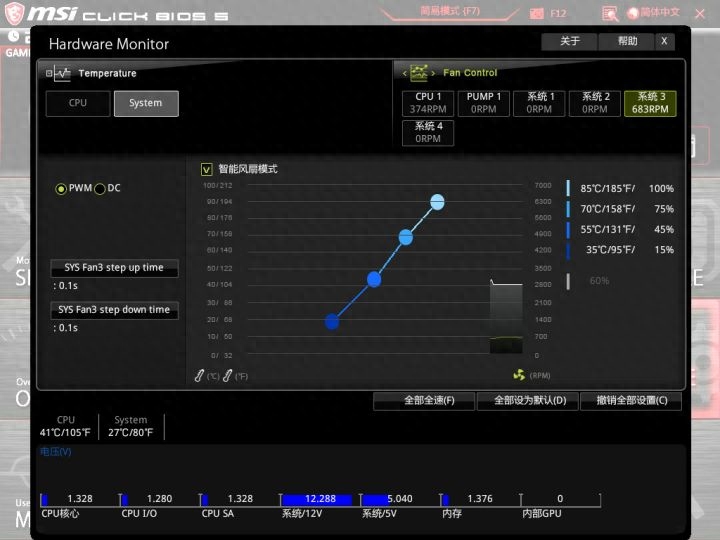
Task: Click the Temperature monitor graph icon
Action: click(x=62, y=73)
